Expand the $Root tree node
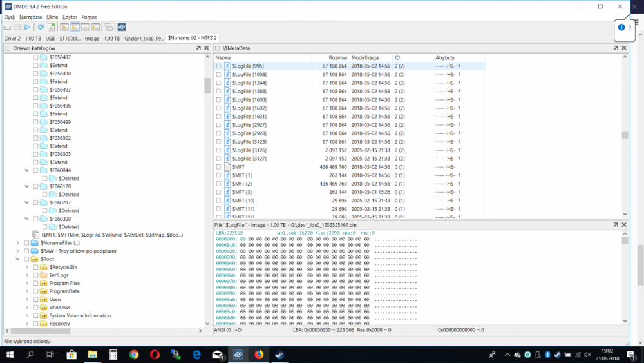Screen dimensions: 644x363 coord(17,259)
